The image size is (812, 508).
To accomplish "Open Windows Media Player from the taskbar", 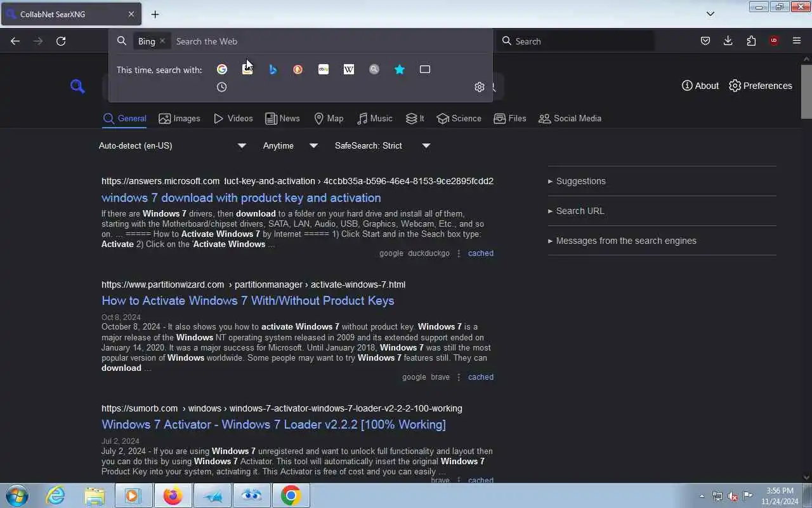I will pyautogui.click(x=133, y=495).
